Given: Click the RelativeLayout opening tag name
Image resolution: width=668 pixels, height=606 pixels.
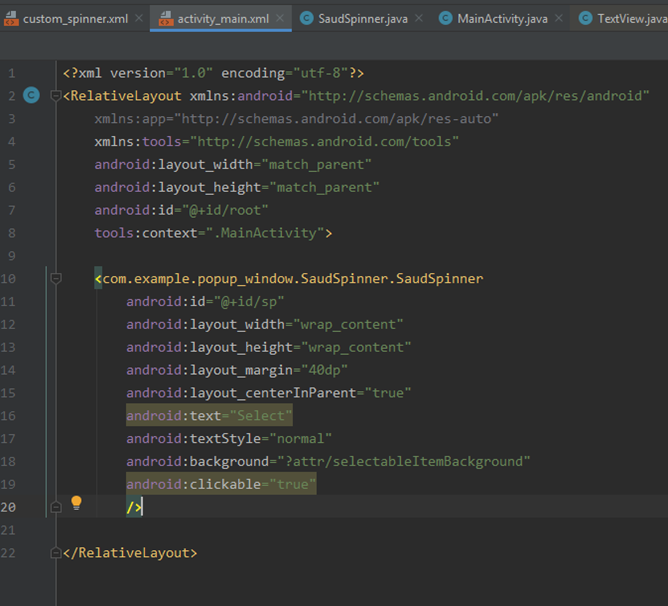Looking at the screenshot, I should pyautogui.click(x=126, y=95).
